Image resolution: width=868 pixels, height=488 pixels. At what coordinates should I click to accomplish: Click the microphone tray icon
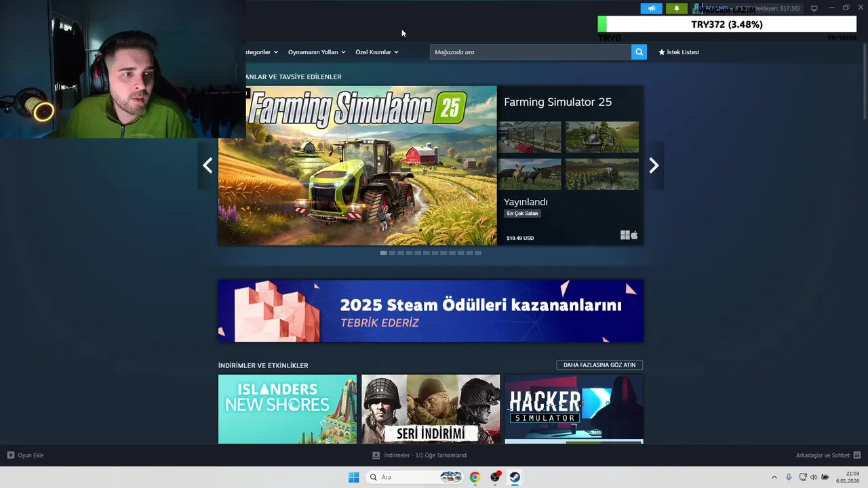[x=789, y=477]
